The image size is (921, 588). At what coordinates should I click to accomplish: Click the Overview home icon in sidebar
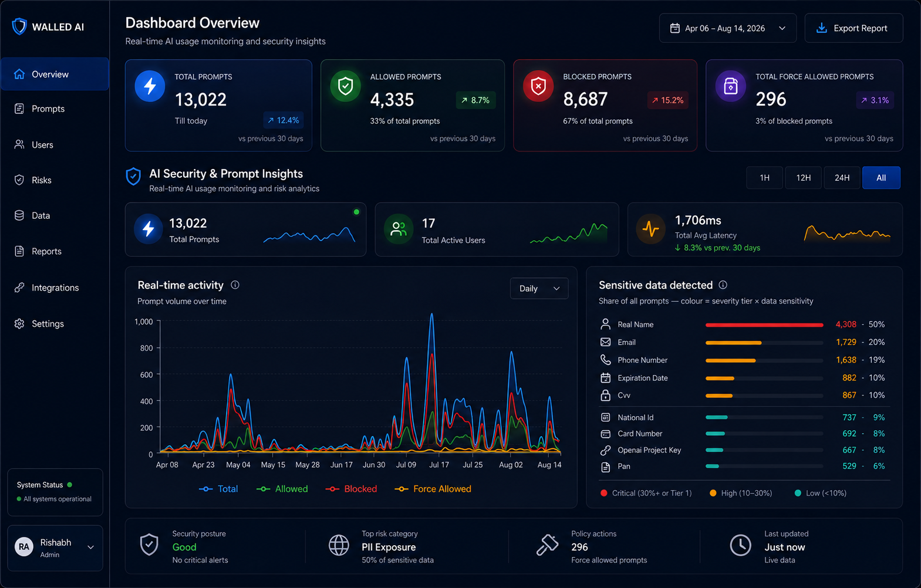19,74
